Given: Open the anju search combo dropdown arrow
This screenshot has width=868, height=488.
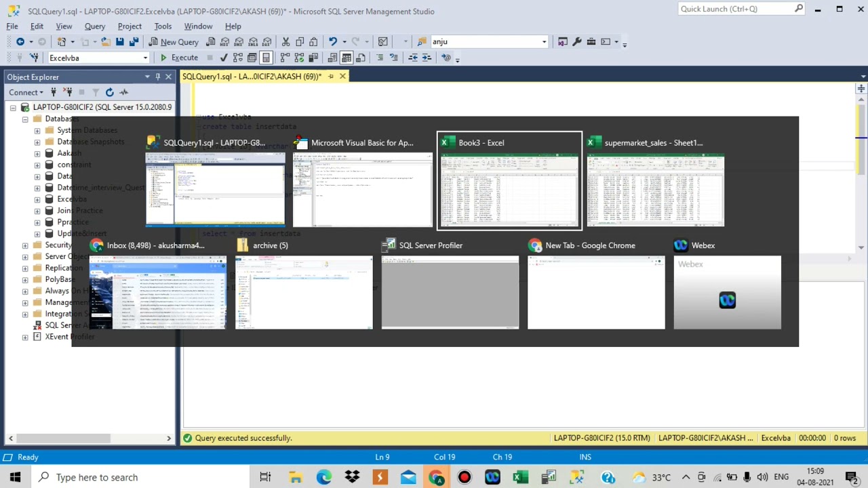Looking at the screenshot, I should [x=544, y=42].
